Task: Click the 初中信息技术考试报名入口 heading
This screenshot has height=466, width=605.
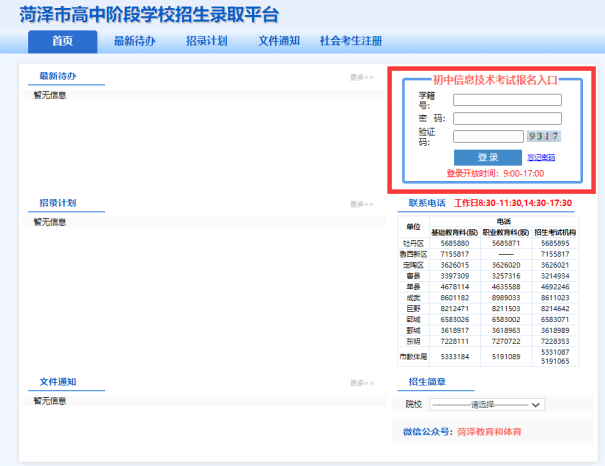Action: click(x=495, y=80)
